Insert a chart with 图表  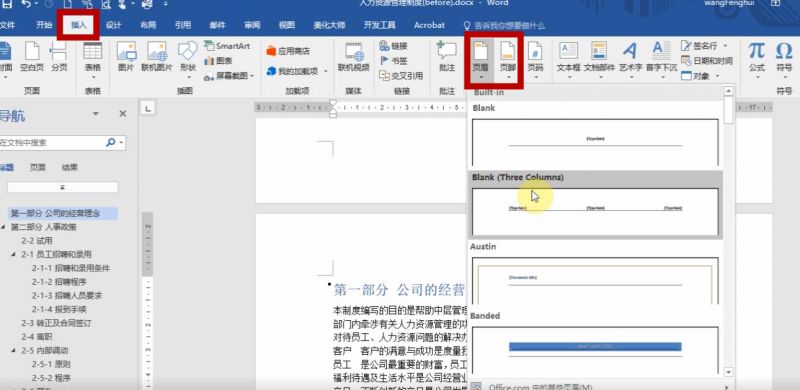point(218,61)
